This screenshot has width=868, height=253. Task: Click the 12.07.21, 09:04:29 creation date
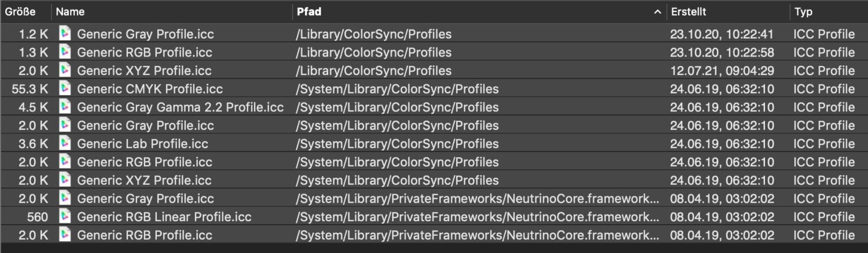click(721, 70)
